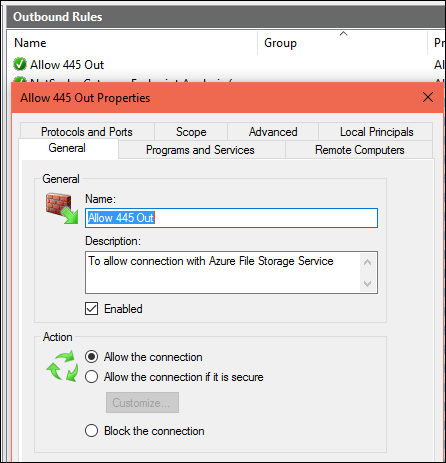Uncheck the Enabled checkbox
This screenshot has width=446, height=463.
[91, 309]
